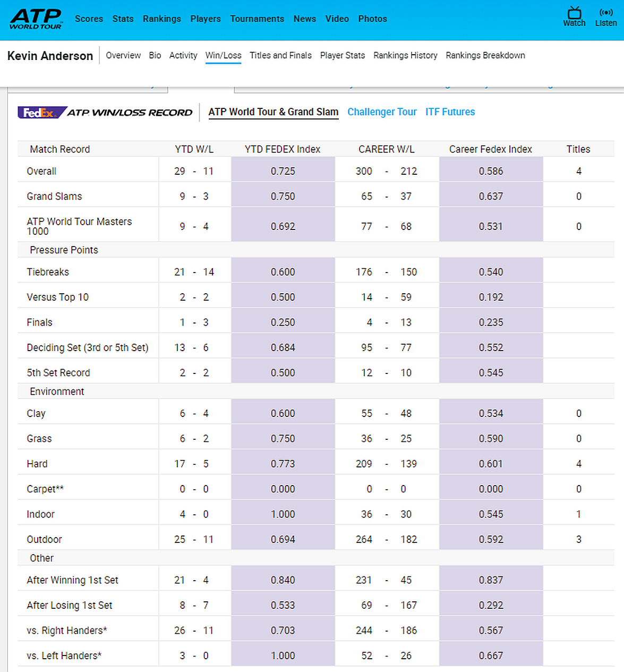
Task: Open the Stats menu
Action: tap(123, 19)
